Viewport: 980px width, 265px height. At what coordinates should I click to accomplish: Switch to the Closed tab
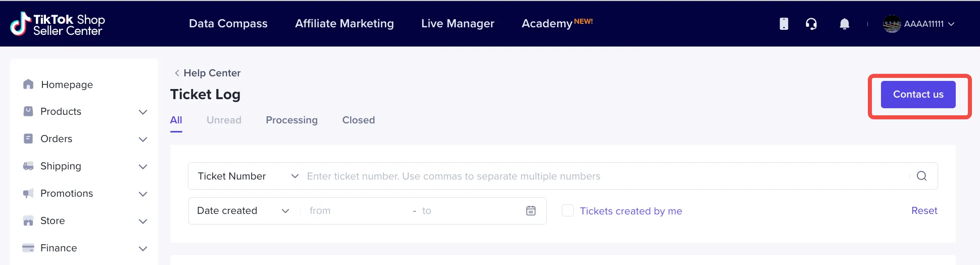(x=358, y=120)
